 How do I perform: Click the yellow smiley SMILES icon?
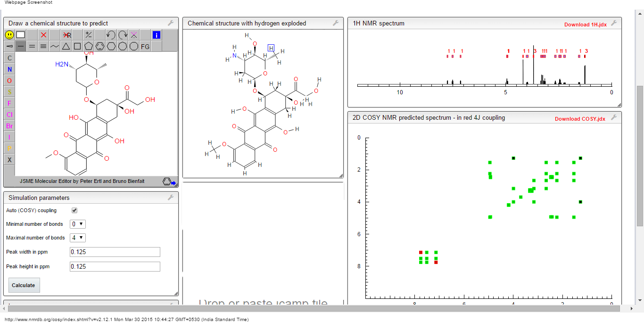click(x=9, y=35)
